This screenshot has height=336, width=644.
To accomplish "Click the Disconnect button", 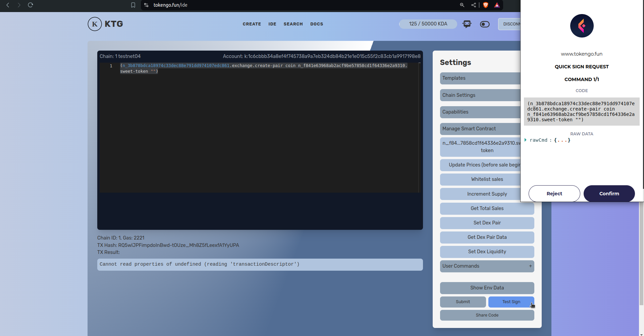I will point(509,24).
